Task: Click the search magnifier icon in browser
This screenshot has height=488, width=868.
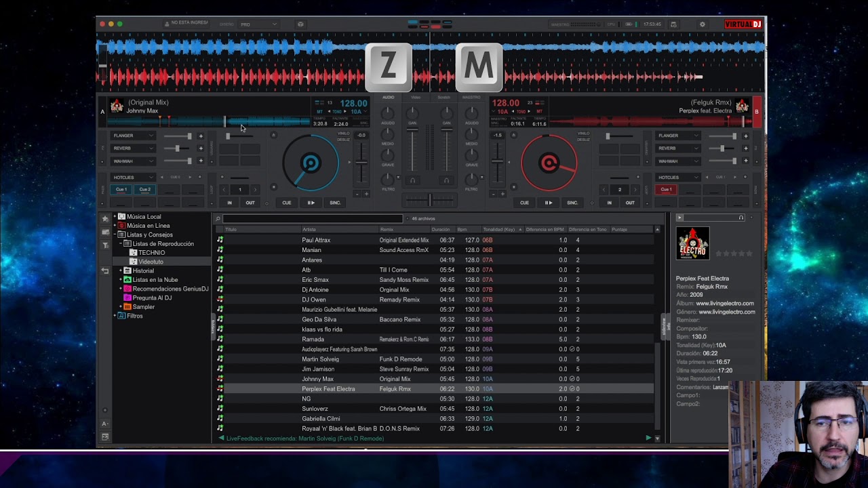Action: tap(218, 219)
